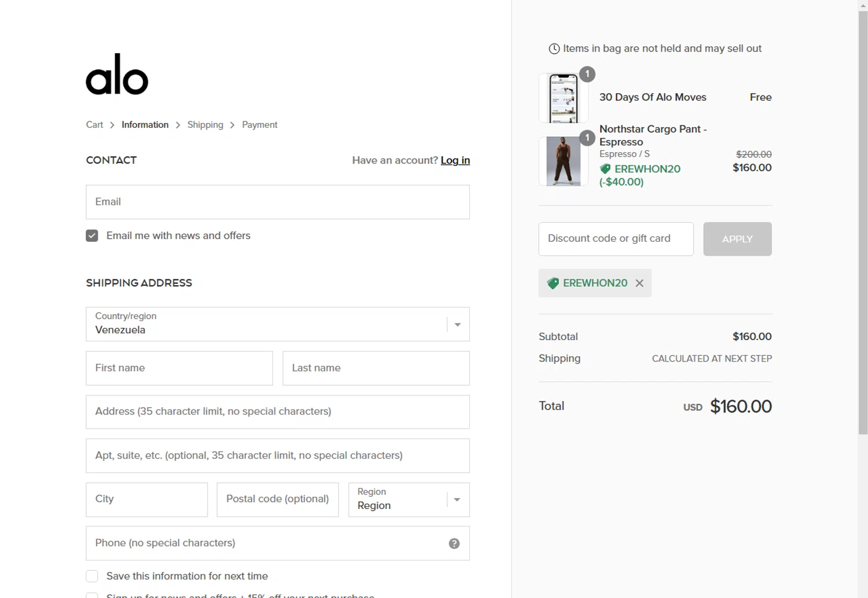Open the Country/region dropdown
Image resolution: width=868 pixels, height=598 pixels.
(278, 324)
